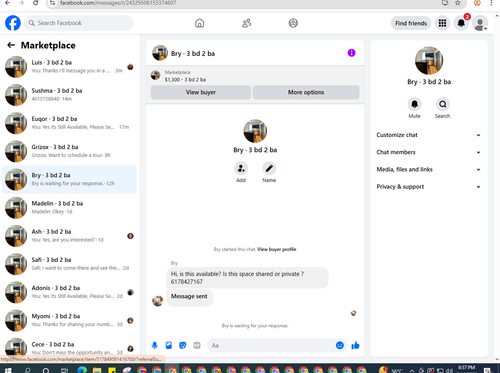500x373 pixels.
Task: Click the Find friends button
Action: 411,23
